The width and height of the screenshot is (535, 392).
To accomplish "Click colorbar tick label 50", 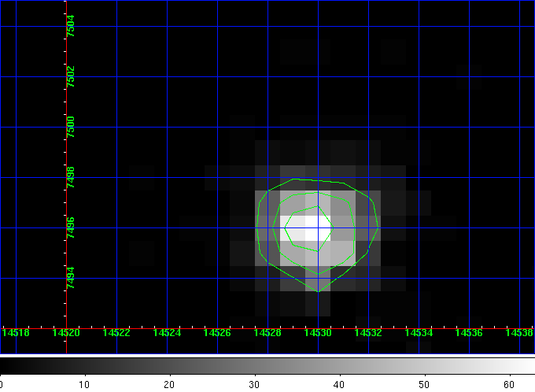I will pyautogui.click(x=424, y=385).
